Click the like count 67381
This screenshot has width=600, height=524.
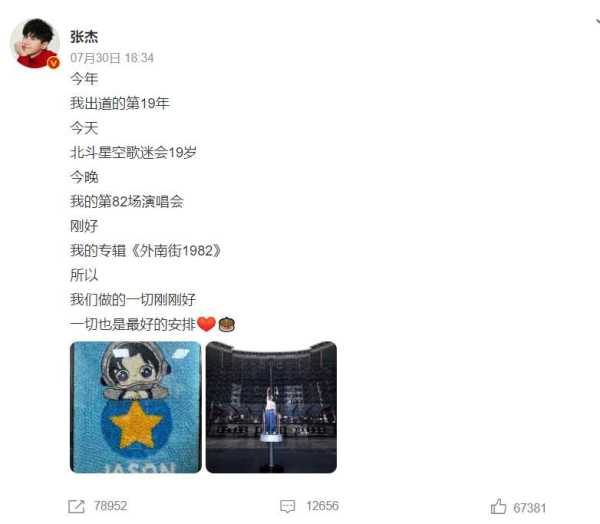530,508
